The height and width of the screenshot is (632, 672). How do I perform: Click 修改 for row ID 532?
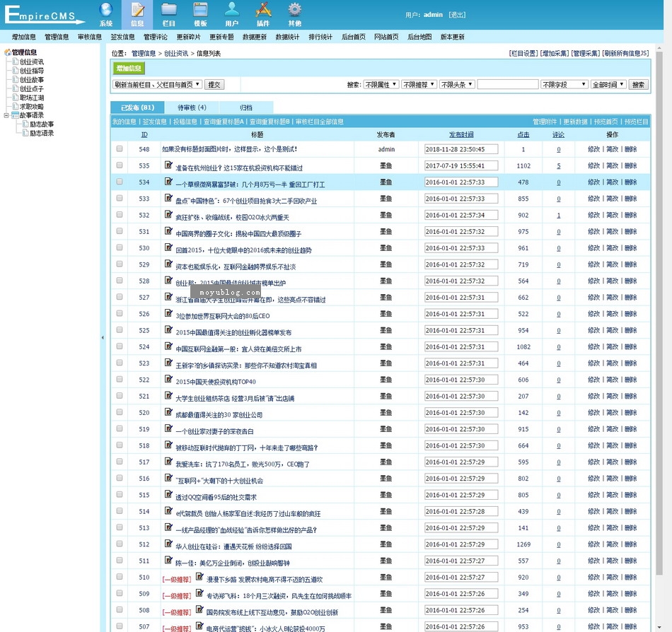594,215
